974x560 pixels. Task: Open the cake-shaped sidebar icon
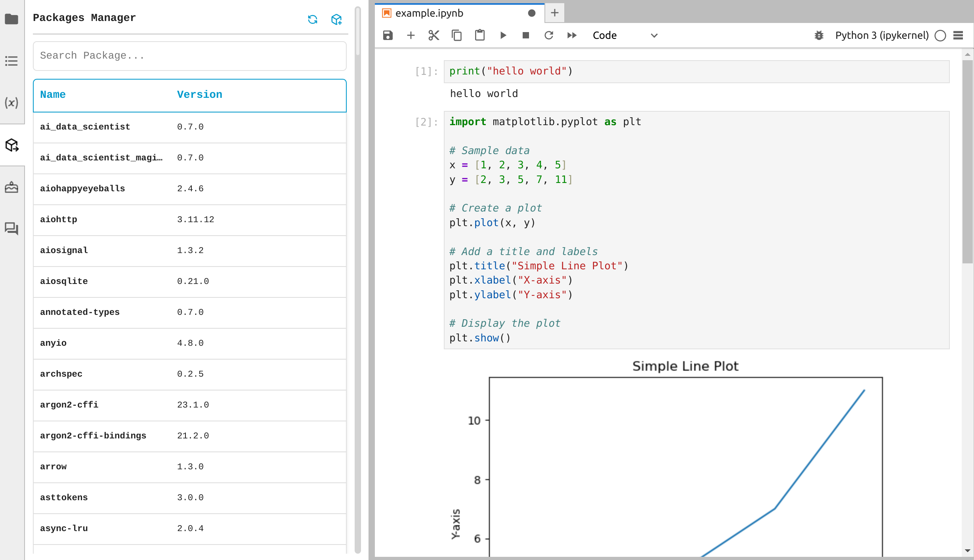pyautogui.click(x=11, y=187)
